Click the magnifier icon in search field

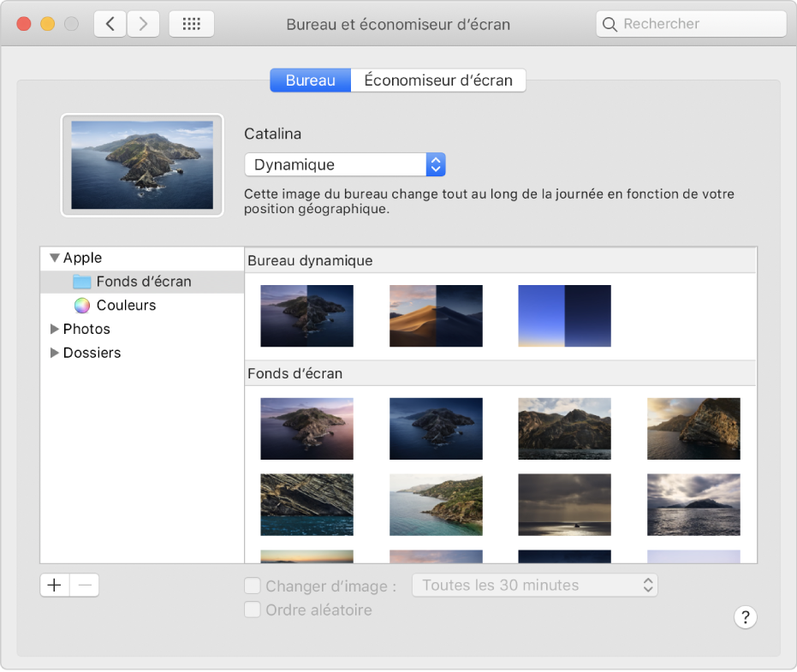610,24
